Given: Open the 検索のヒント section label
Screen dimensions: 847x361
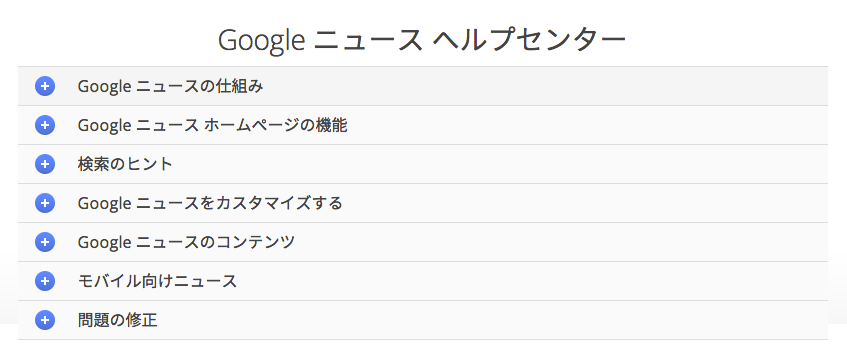Looking at the screenshot, I should [x=125, y=164].
